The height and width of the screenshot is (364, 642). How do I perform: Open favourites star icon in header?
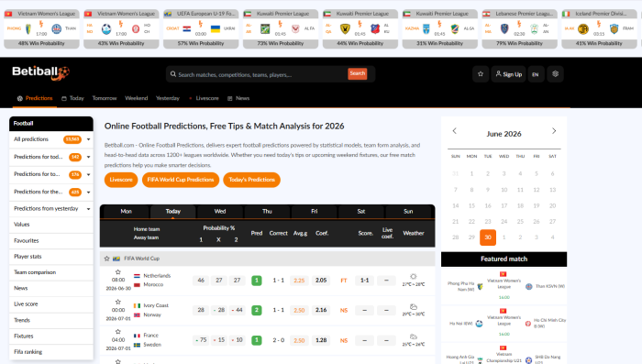(481, 74)
